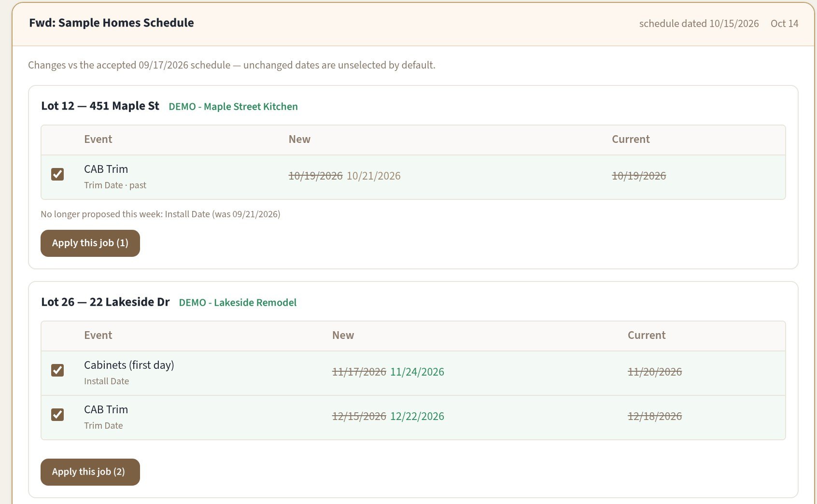Click the struck-through current date 12/18/2026
Image resolution: width=817 pixels, height=504 pixels.
[x=655, y=416]
